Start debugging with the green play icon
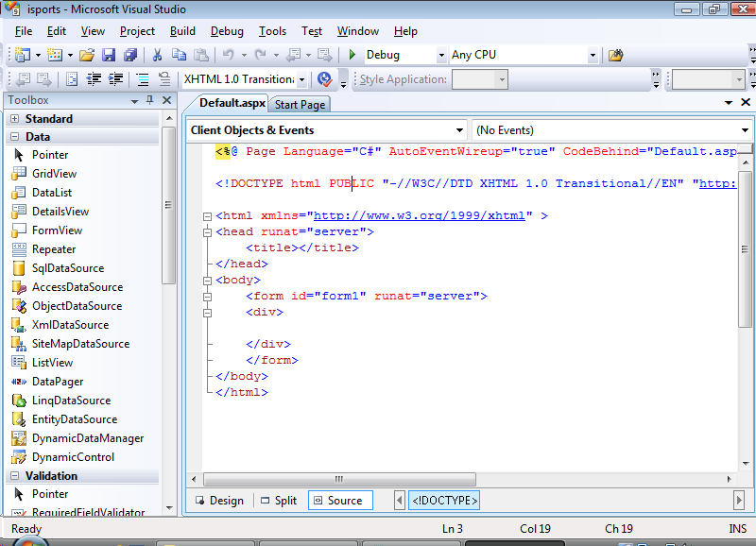The height and width of the screenshot is (546, 756). (x=352, y=55)
